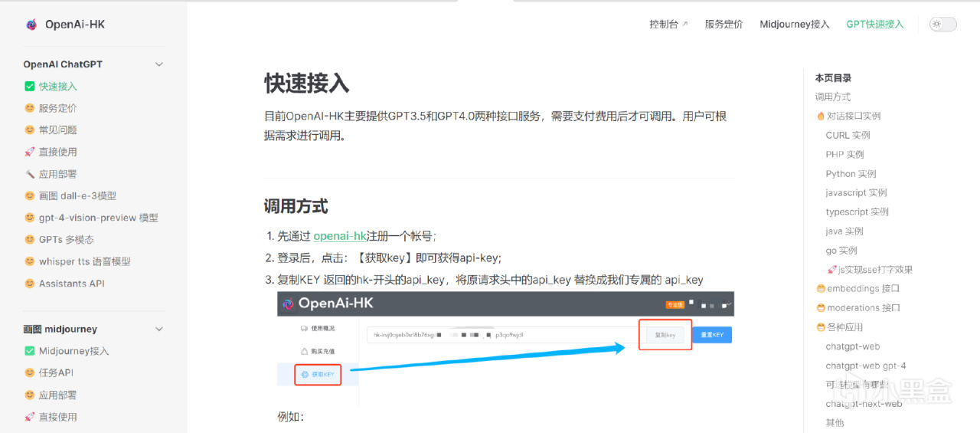Viewport: 980px width, 433px height.
Task: Click the emoji icon beside 任务API
Action: [x=30, y=373]
